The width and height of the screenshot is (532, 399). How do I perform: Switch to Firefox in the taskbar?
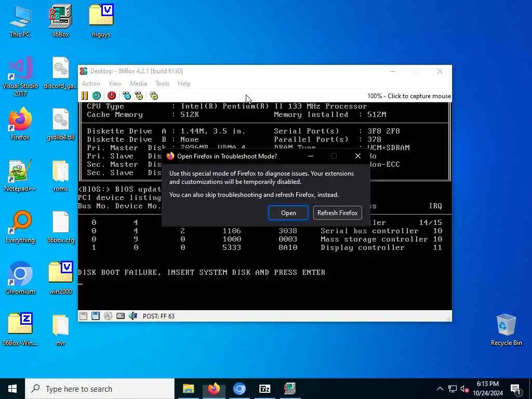tap(214, 389)
